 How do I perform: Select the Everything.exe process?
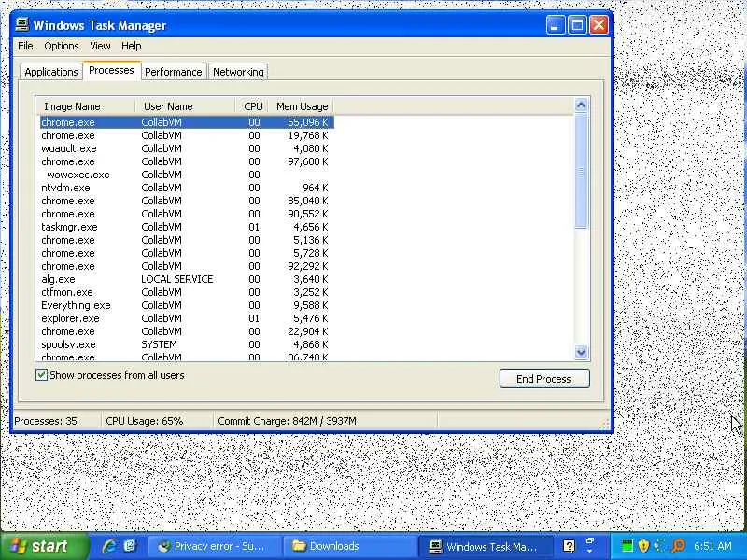tap(187, 305)
